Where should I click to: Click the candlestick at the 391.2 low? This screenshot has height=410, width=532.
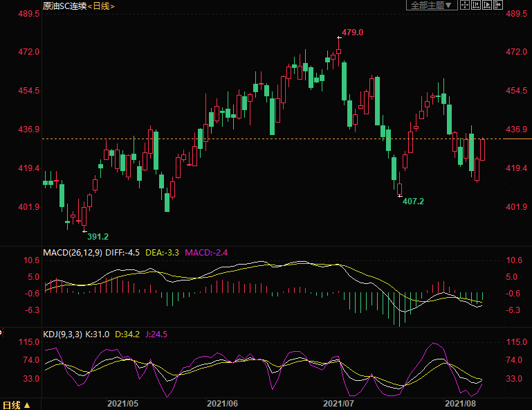(x=84, y=216)
